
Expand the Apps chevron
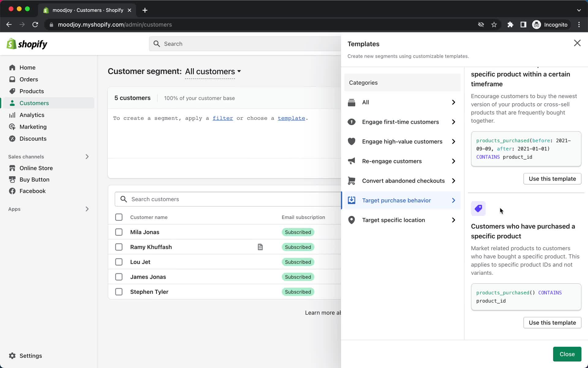pos(87,209)
